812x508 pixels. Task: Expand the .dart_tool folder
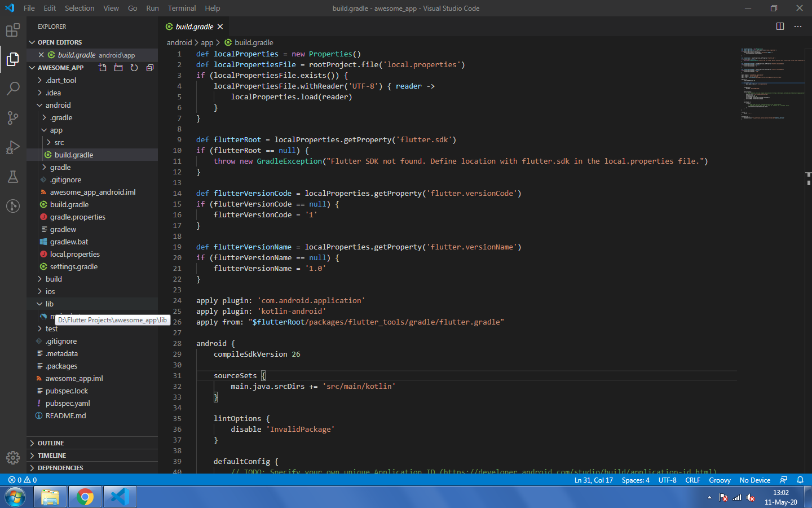coord(92,80)
